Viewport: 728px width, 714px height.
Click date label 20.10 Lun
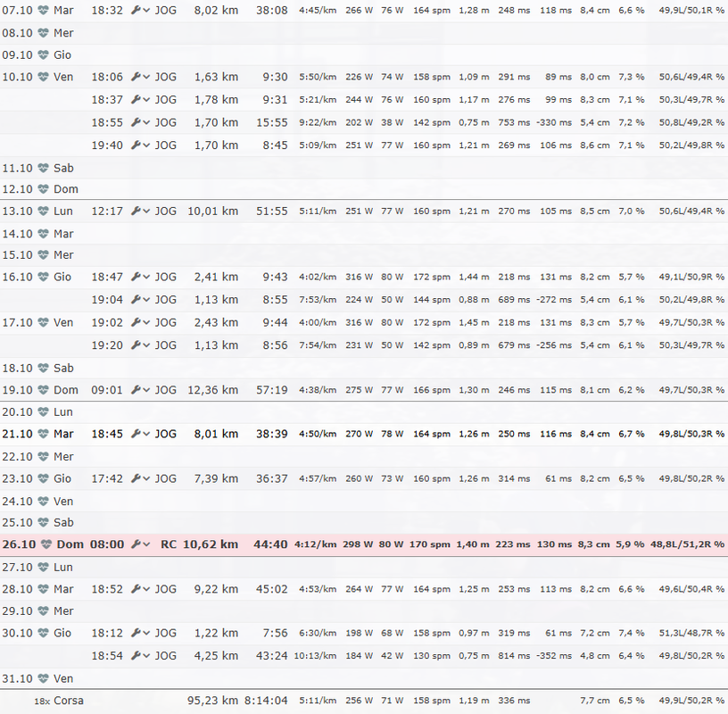click(37, 411)
